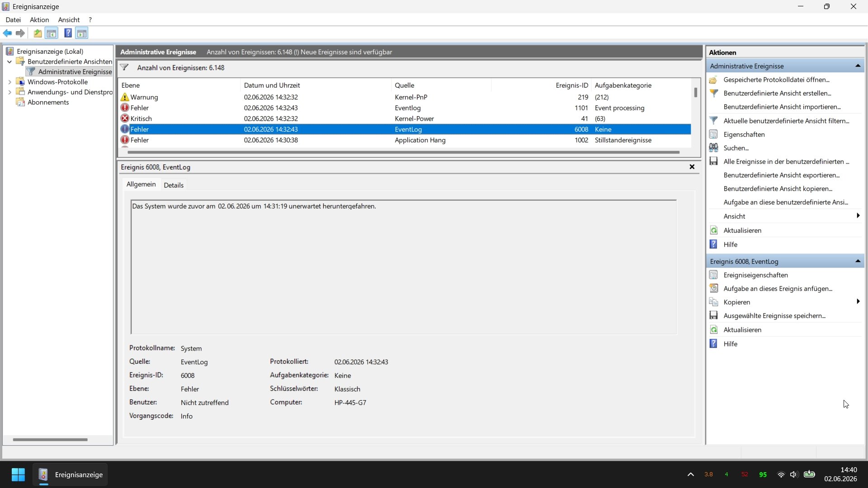Collapse the Ereignis 6008, EventLog actions section
This screenshot has height=488, width=868.
(x=858, y=261)
